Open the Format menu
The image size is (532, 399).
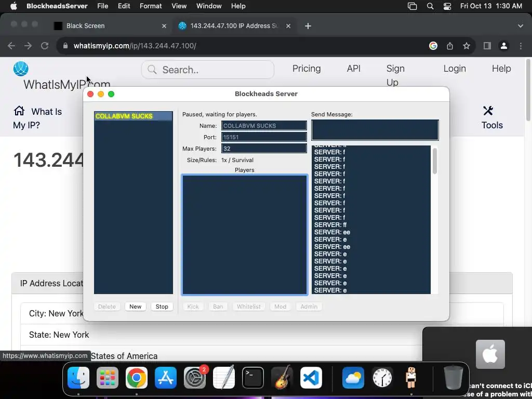coord(151,6)
